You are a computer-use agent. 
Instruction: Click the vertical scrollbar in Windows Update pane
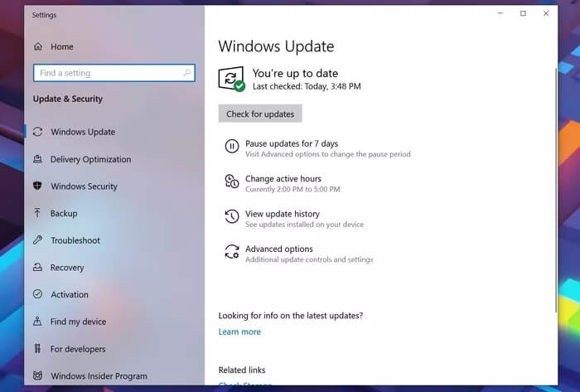click(x=556, y=191)
